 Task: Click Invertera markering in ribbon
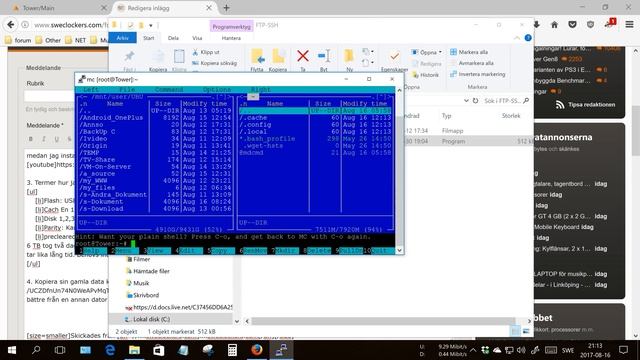(x=478, y=74)
